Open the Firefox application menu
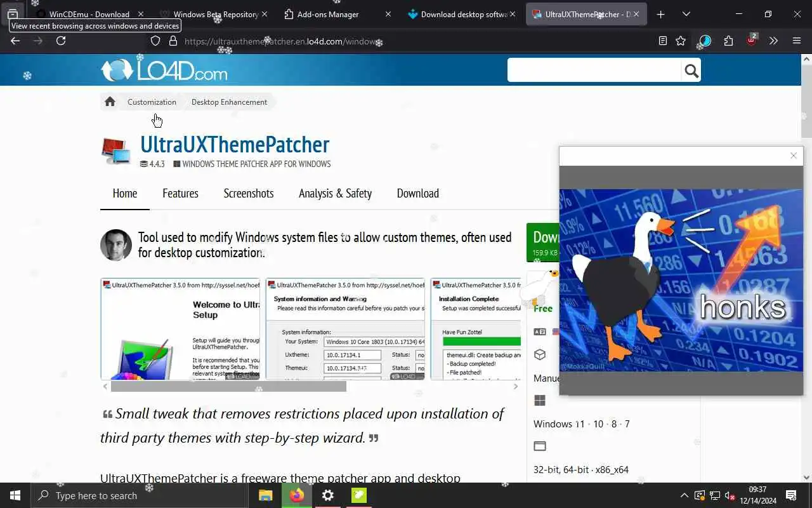Viewport: 812px width, 508px height. pos(797,41)
